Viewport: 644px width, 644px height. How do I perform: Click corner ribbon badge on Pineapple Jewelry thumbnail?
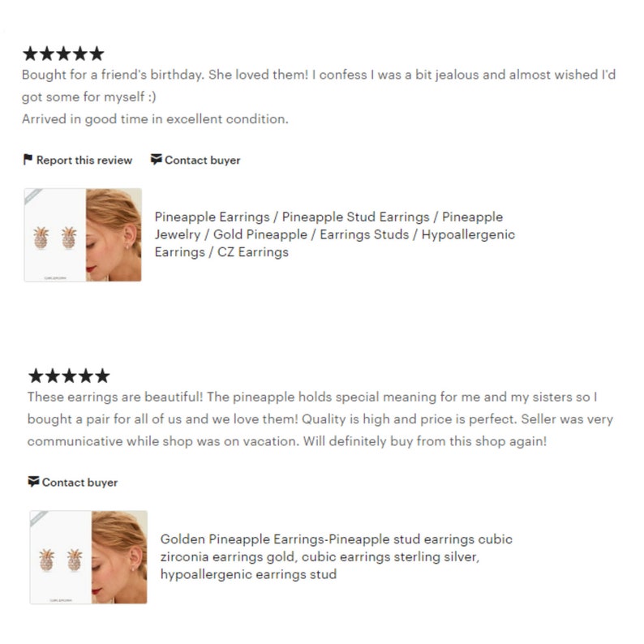pos(32,196)
